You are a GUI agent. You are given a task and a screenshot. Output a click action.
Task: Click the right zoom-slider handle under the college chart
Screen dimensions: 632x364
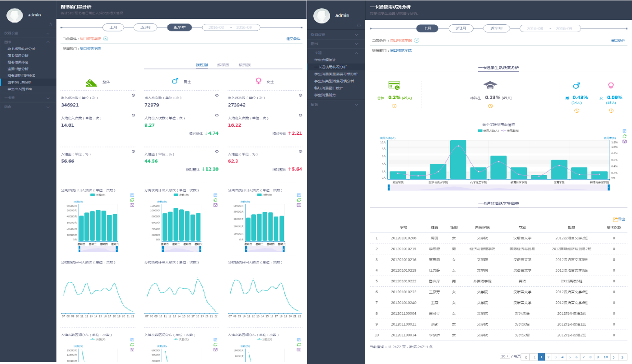[x=609, y=187]
